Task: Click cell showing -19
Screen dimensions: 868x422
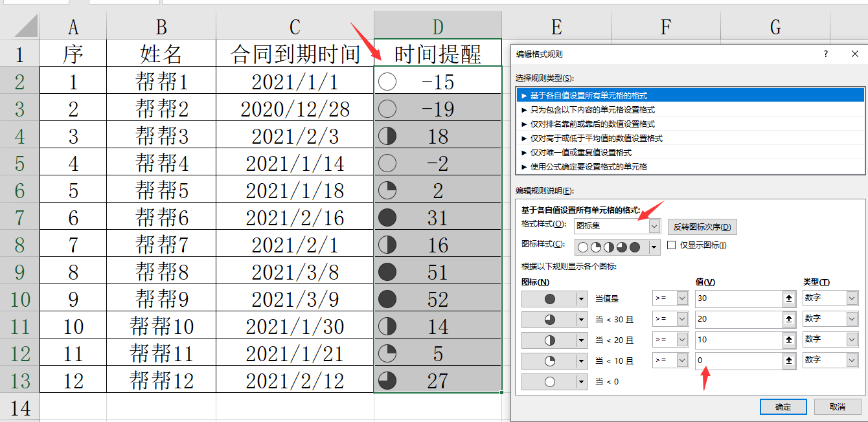Action: (438, 108)
